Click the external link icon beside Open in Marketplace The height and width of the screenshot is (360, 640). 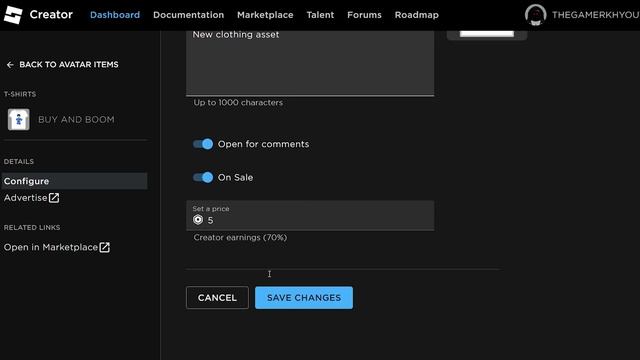click(x=104, y=247)
